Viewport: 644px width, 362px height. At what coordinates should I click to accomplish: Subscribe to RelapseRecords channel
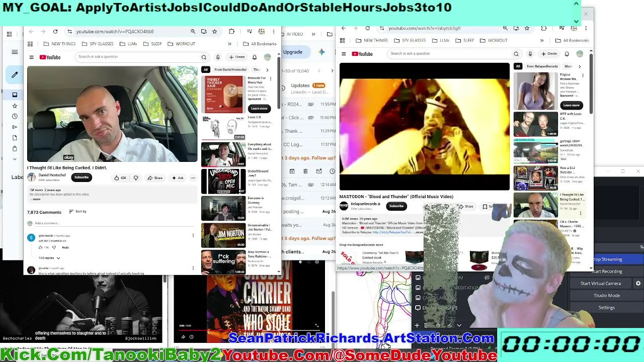[396, 206]
